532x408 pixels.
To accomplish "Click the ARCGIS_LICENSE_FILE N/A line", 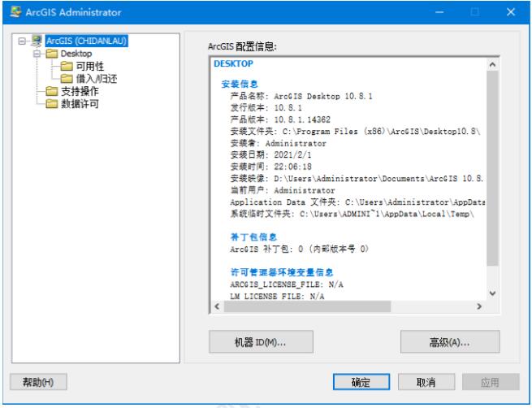I will pyautogui.click(x=287, y=284).
